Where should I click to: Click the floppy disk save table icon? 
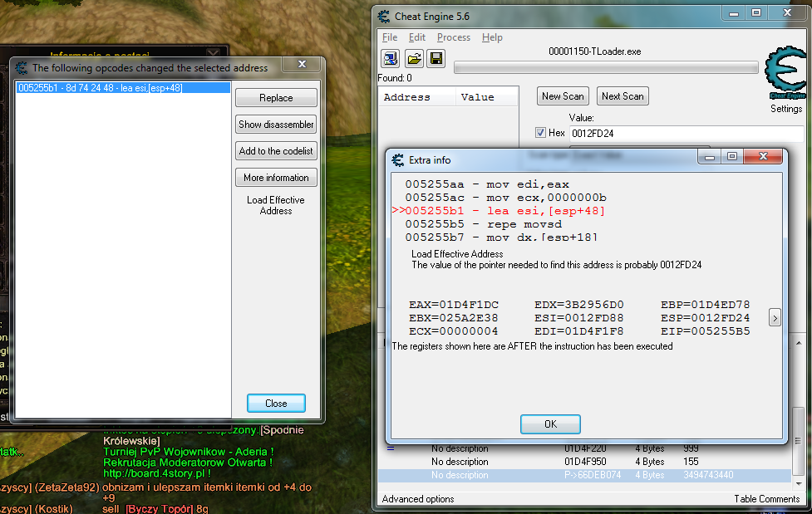[x=436, y=58]
